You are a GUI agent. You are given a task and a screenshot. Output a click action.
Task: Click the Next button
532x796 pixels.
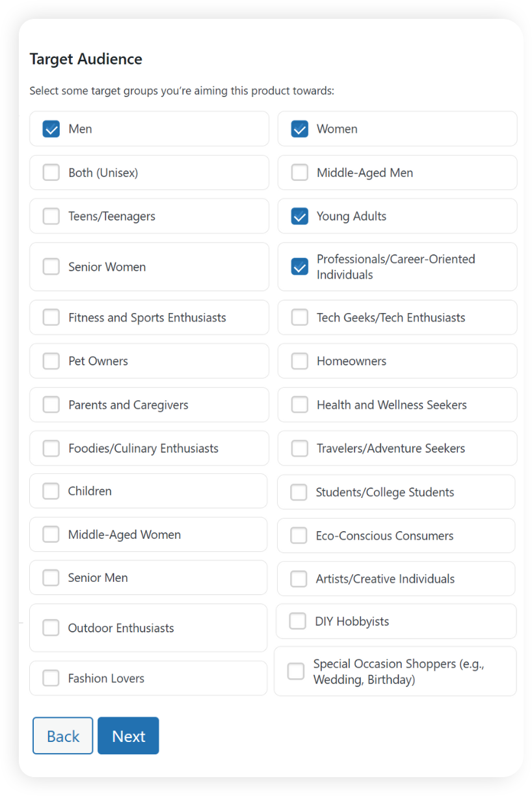click(128, 735)
